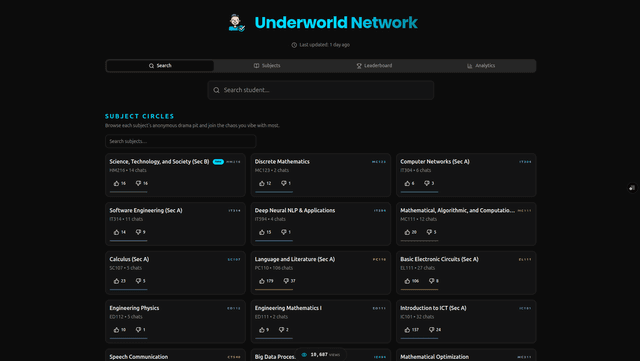Open the Search tab
The height and width of the screenshot is (361, 640).
coord(160,66)
